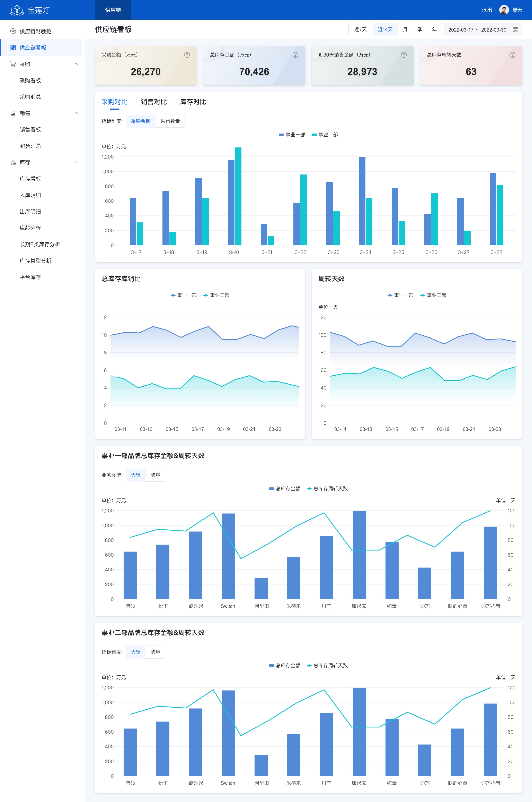
Task: Switch to the 库存对比 tab
Action: click(x=193, y=102)
